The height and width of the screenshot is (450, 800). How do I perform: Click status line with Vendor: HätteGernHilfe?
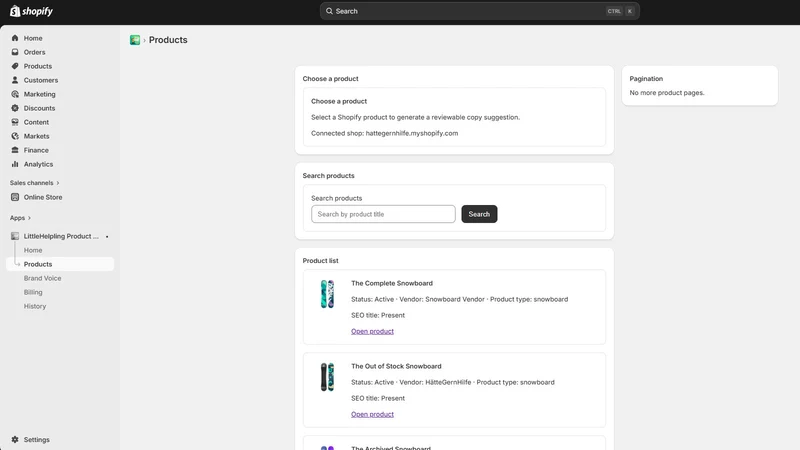pyautogui.click(x=453, y=382)
